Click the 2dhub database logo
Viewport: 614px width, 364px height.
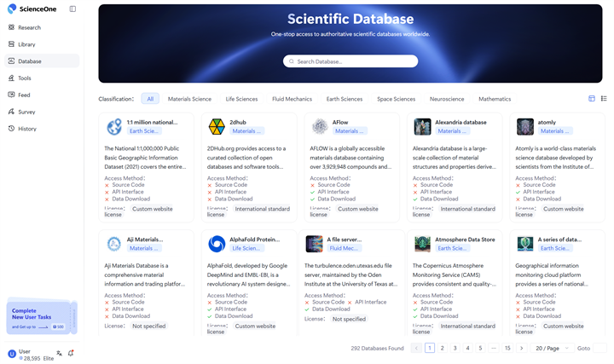coord(217,127)
